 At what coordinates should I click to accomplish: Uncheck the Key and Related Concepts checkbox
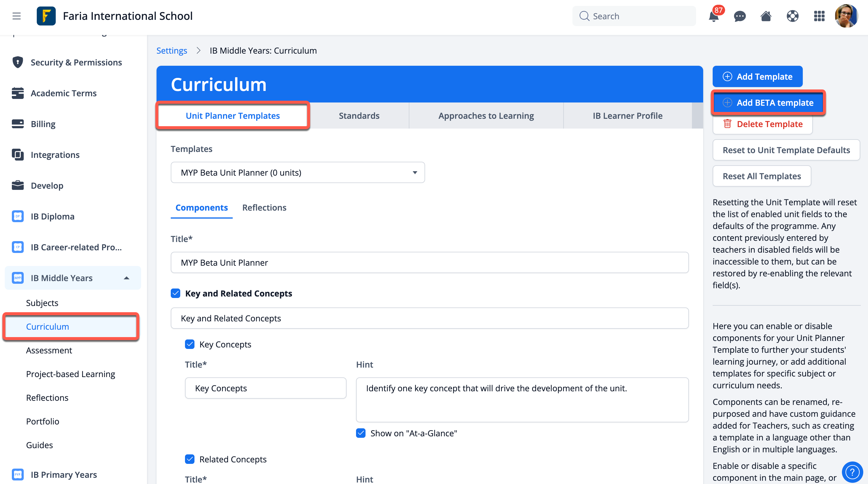[x=175, y=293]
